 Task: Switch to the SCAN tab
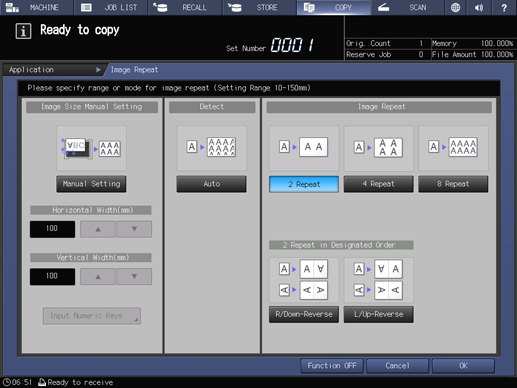407,7
